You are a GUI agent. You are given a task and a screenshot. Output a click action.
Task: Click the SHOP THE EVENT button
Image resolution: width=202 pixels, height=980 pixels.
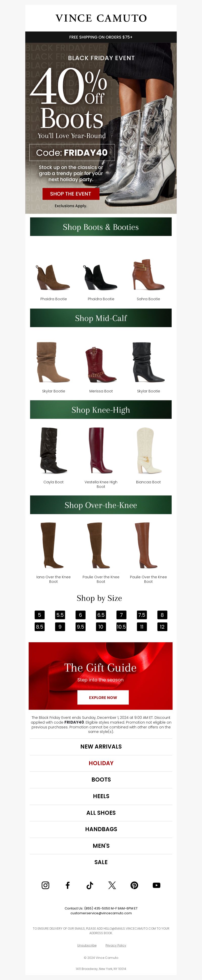[x=70, y=194]
